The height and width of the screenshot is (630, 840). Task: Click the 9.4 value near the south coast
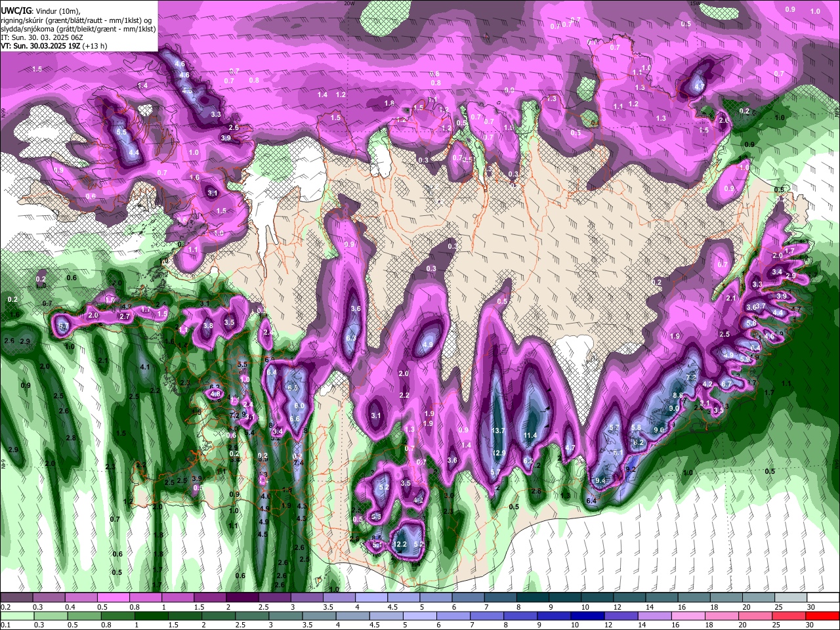(600, 480)
